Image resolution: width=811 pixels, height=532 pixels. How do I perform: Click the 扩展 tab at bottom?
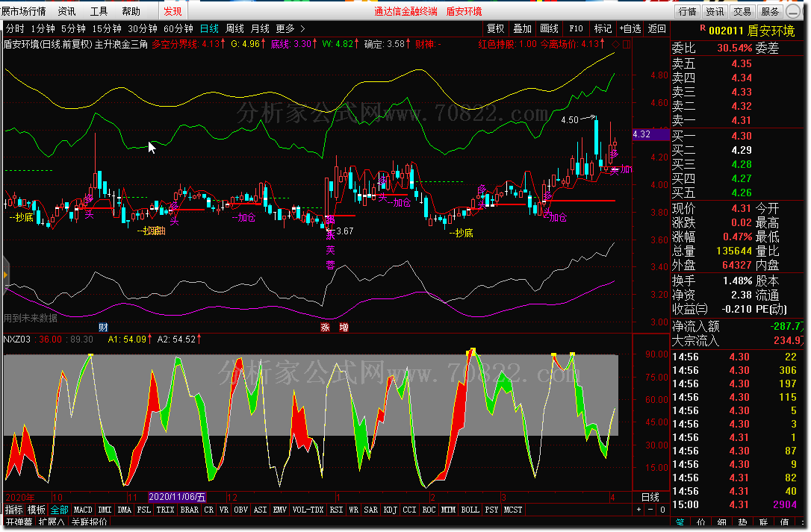coord(52,522)
